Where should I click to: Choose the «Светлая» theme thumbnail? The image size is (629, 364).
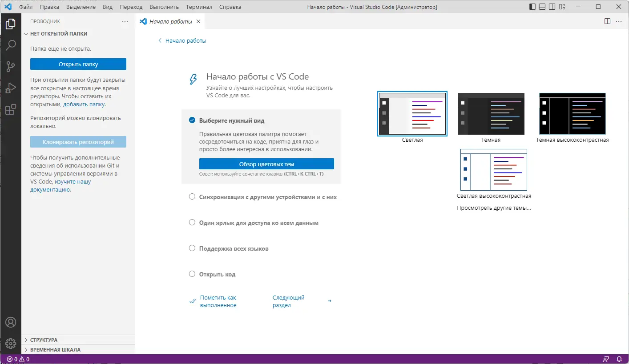pos(412,114)
